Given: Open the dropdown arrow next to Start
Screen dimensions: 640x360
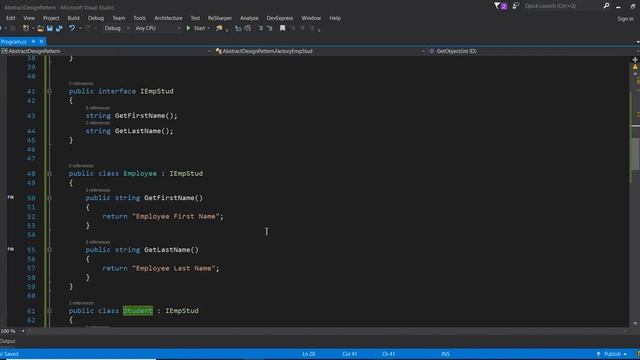Looking at the screenshot, I should pyautogui.click(x=209, y=28).
